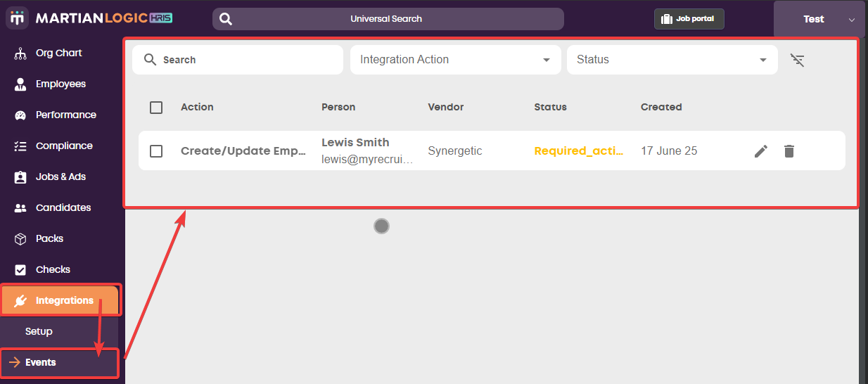Click the Employees person icon
This screenshot has height=384, width=868.
20,84
